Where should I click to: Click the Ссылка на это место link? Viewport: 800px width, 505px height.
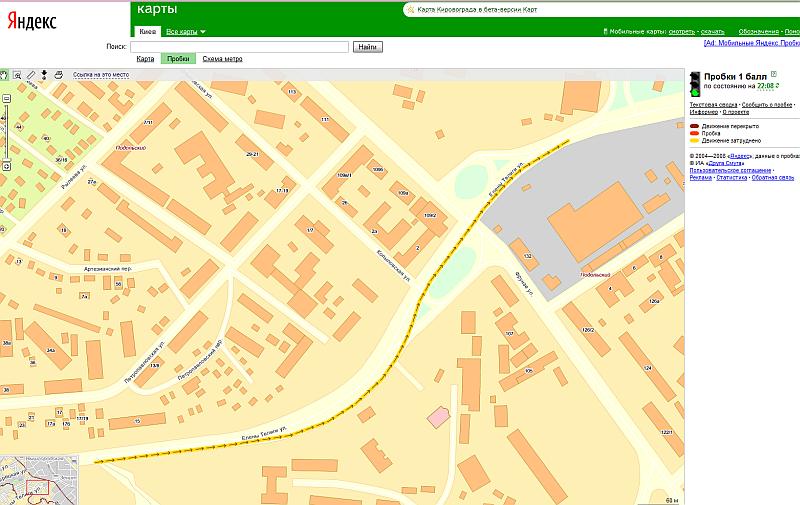[x=101, y=75]
